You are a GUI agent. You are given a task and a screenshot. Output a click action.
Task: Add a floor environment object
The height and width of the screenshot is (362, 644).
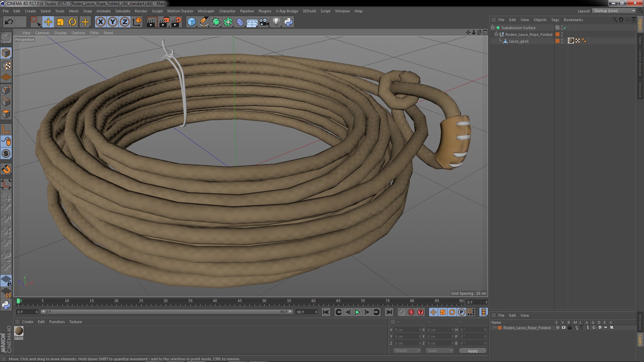point(252,22)
